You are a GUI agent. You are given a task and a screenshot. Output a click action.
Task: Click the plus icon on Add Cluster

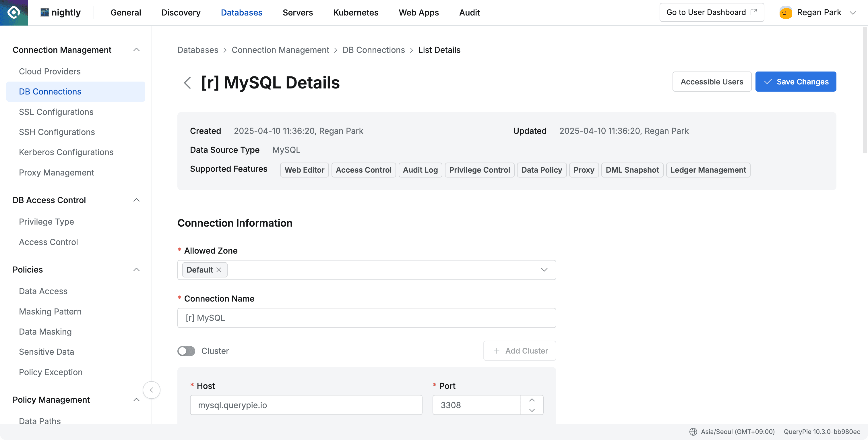click(x=496, y=351)
